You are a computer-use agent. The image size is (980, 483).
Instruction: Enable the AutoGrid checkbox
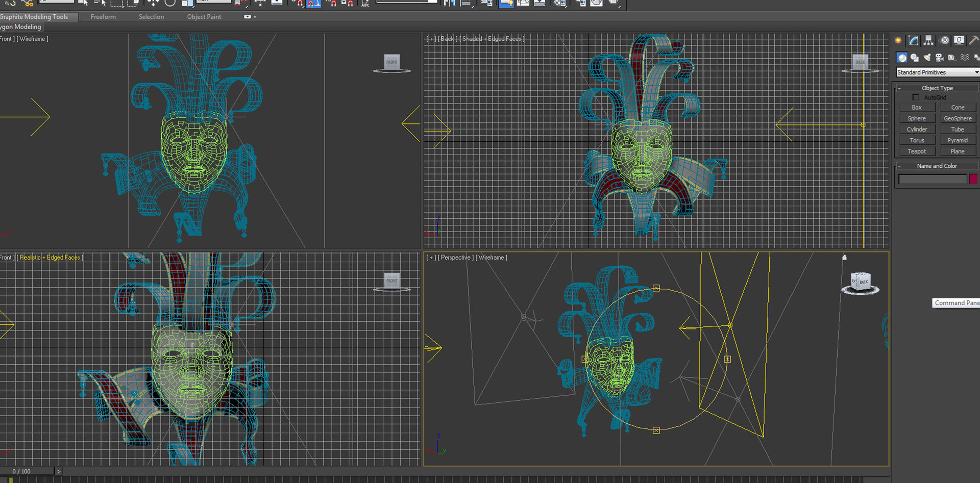(916, 97)
